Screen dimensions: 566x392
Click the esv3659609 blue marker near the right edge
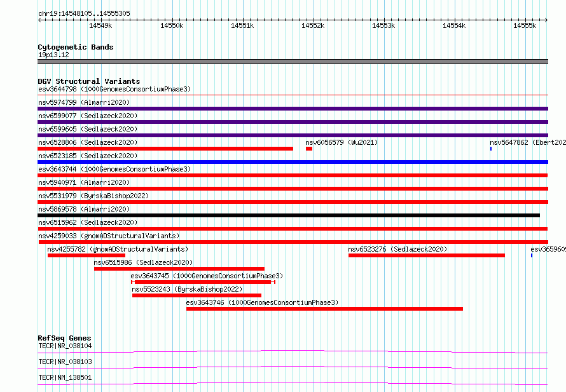coord(532,255)
